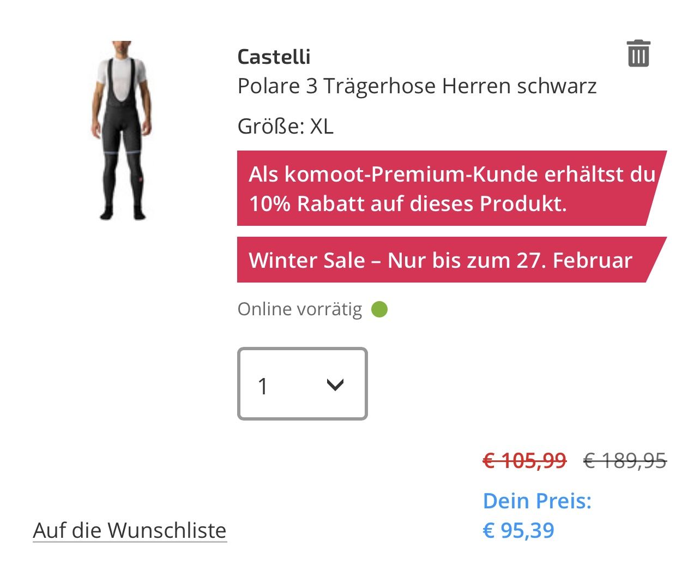Open "Polare 3 Trägerhose Herren schwarz" product title

coord(417,86)
